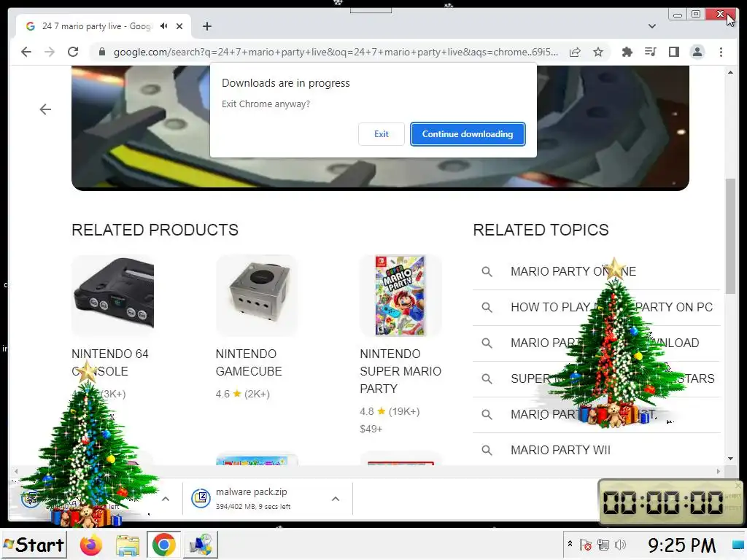The width and height of the screenshot is (747, 560).
Task: Click the Exit button in the dialog
Action: (x=381, y=134)
